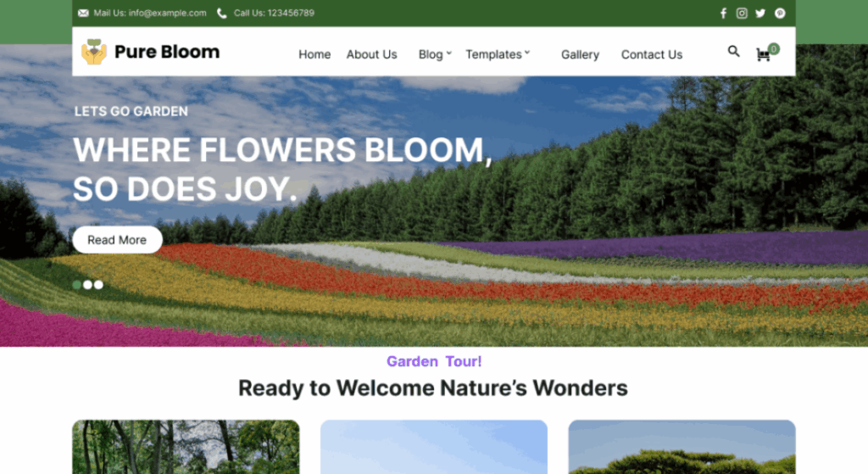The image size is (868, 474).
Task: Open the Pinterest social icon
Action: click(780, 14)
